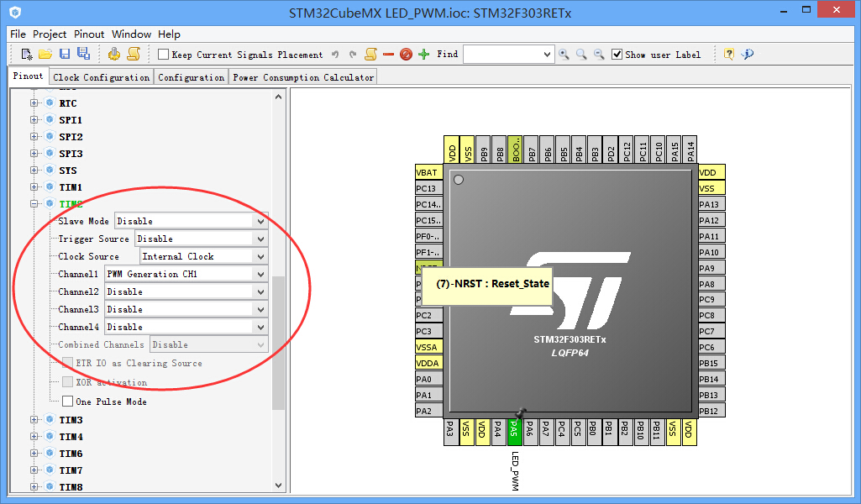861x504 pixels.
Task: Click the SYS peripheral cube icon
Action: pyautogui.click(x=50, y=170)
